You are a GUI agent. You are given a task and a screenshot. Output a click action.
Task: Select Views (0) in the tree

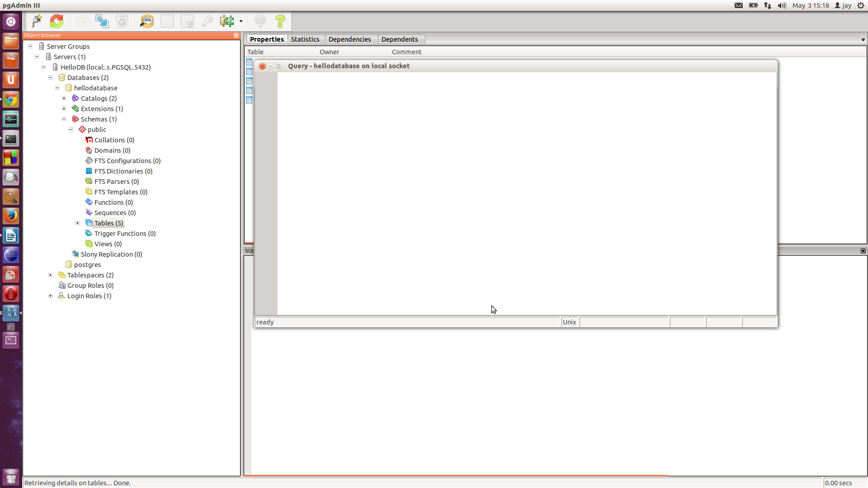[108, 244]
